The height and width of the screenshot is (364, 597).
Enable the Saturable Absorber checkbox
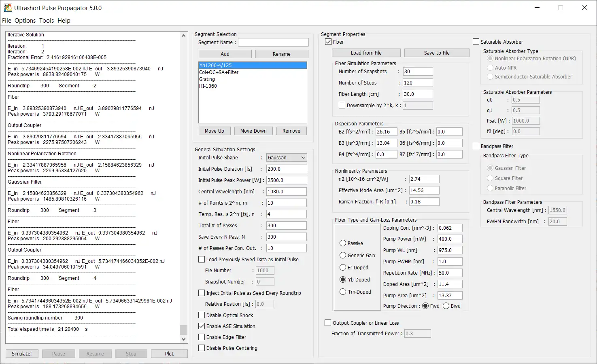(476, 42)
